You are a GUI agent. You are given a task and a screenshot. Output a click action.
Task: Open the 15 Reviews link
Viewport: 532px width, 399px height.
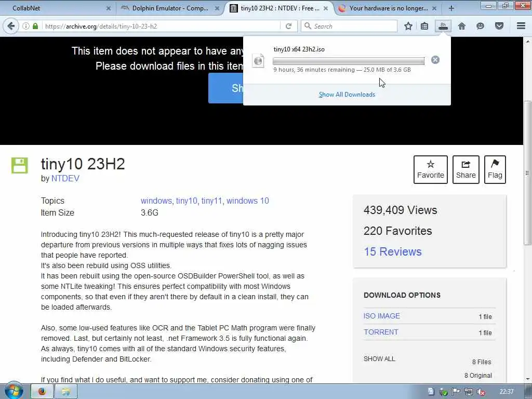coord(393,252)
